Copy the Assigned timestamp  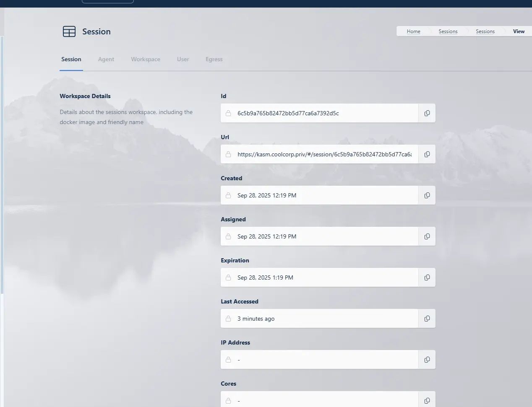[x=427, y=236]
